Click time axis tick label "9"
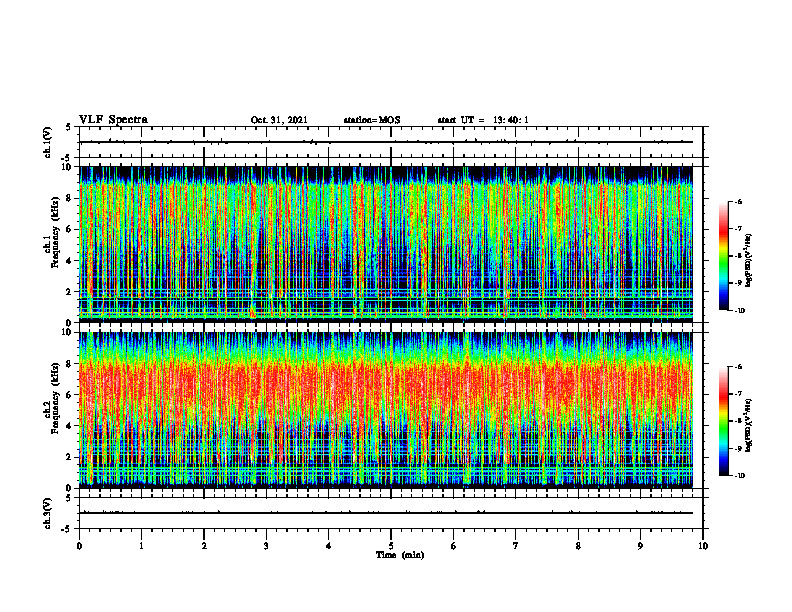This screenshot has height=612, width=792. tap(640, 546)
